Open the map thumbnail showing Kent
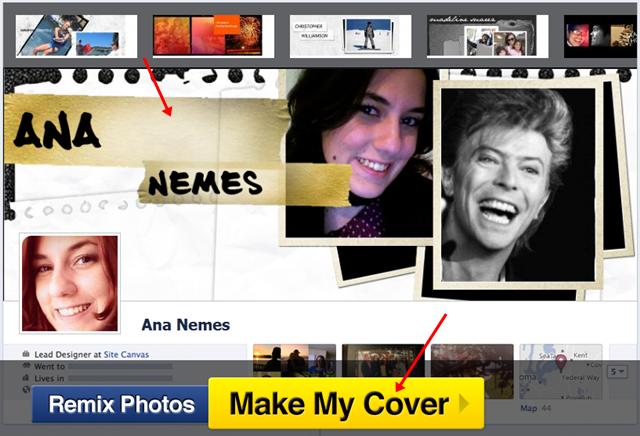Image resolution: width=640 pixels, height=436 pixels. click(561, 371)
